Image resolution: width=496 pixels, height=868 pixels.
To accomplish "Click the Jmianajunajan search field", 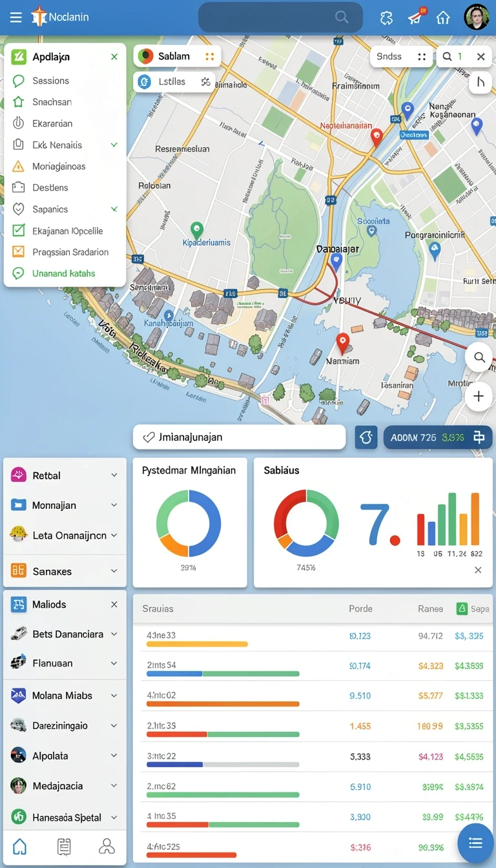I will coord(239,437).
